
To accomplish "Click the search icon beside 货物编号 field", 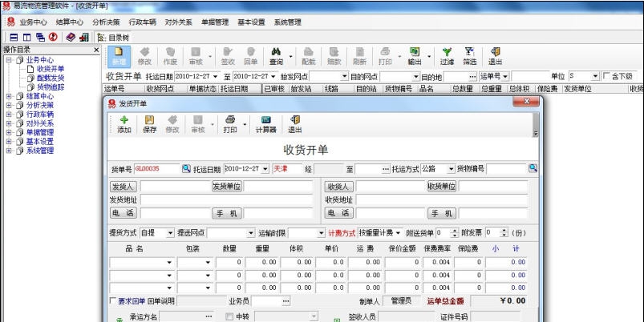I will pos(533,167).
